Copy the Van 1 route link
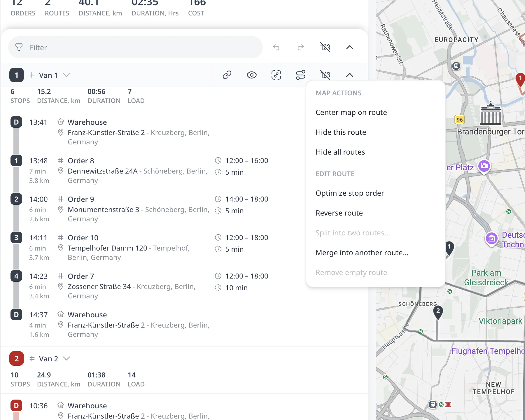This screenshot has width=525, height=420. click(x=227, y=75)
